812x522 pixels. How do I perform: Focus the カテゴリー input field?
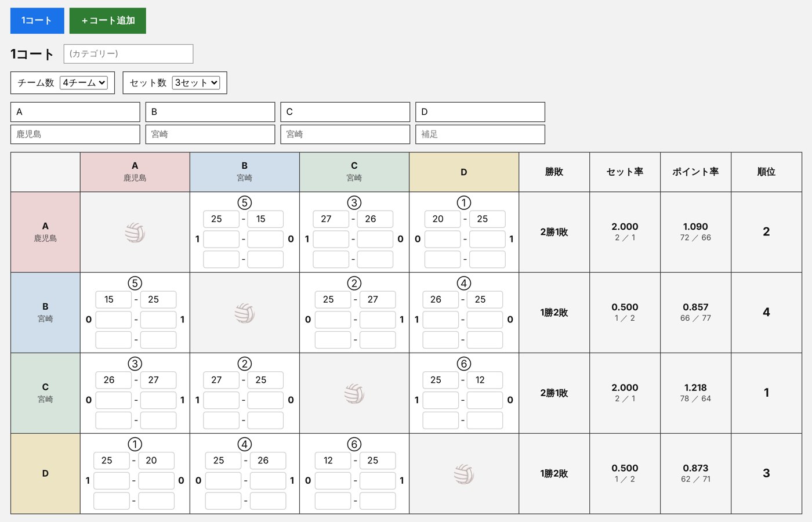click(x=128, y=54)
